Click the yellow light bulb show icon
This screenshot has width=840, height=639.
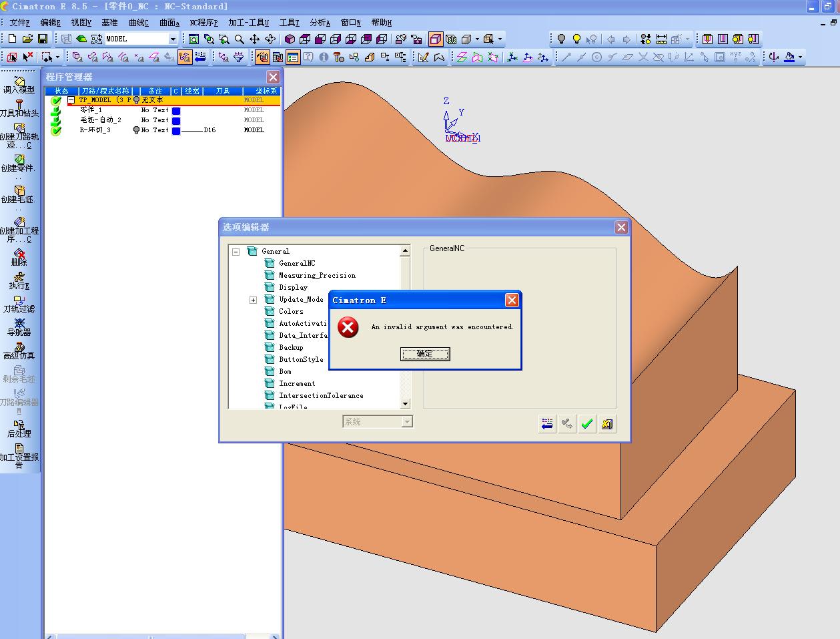[x=576, y=39]
